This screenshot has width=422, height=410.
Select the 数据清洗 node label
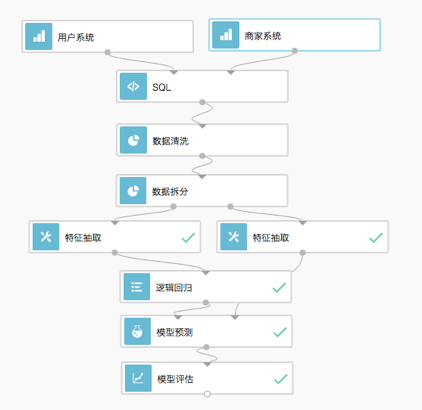click(171, 141)
